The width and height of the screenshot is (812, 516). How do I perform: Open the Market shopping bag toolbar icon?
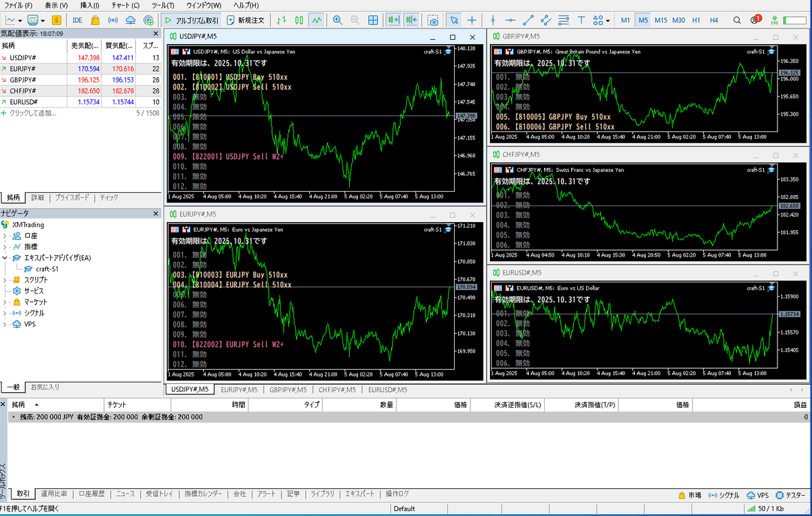point(95,20)
